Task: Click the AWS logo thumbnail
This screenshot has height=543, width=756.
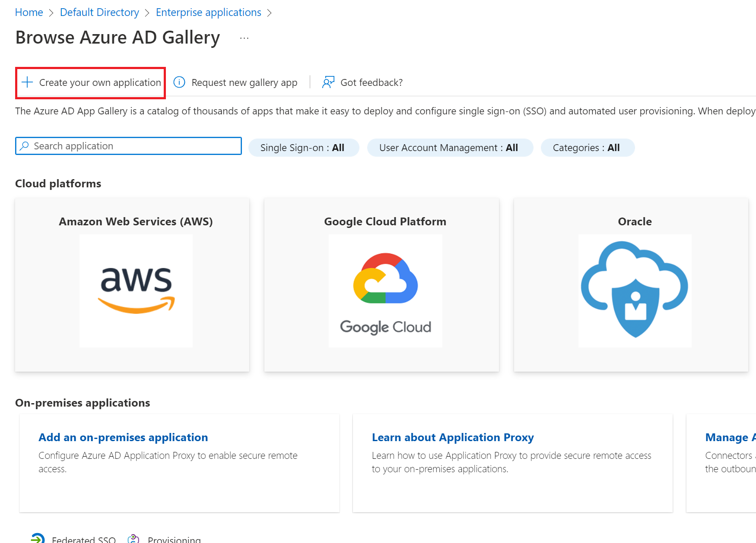Action: 136,291
